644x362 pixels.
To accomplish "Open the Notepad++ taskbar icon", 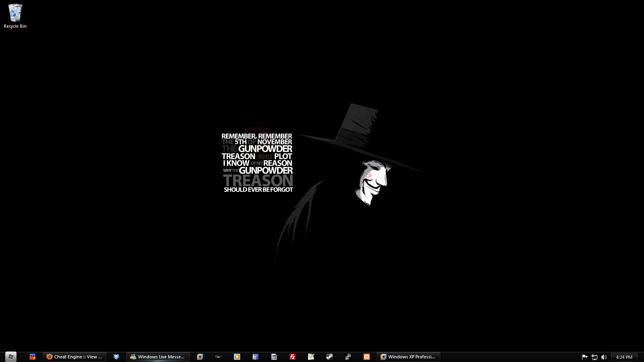I will click(311, 357).
